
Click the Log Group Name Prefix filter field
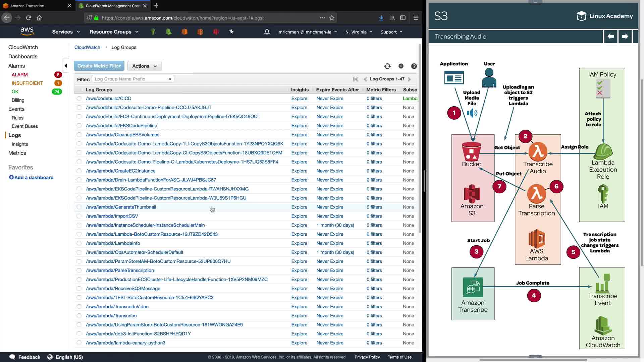point(131,79)
